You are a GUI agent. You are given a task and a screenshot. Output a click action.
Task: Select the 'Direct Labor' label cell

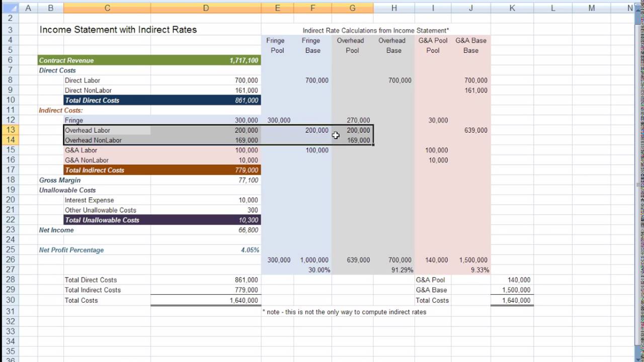point(107,80)
